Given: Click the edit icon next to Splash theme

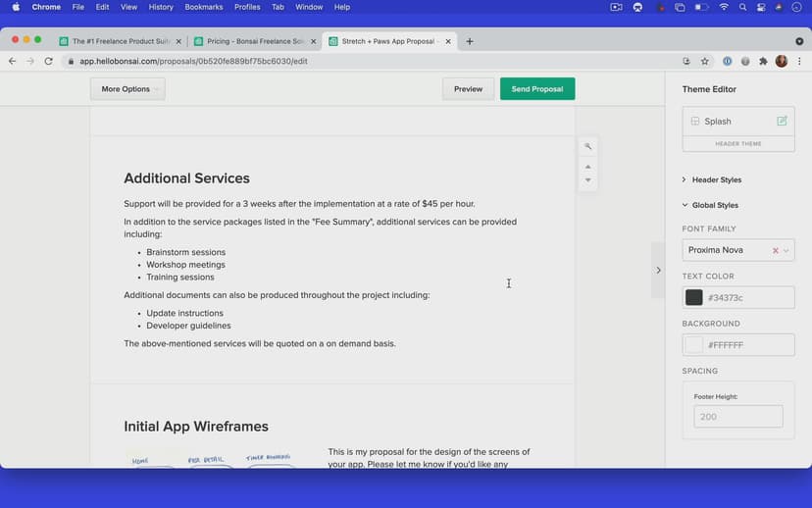Looking at the screenshot, I should tap(782, 121).
